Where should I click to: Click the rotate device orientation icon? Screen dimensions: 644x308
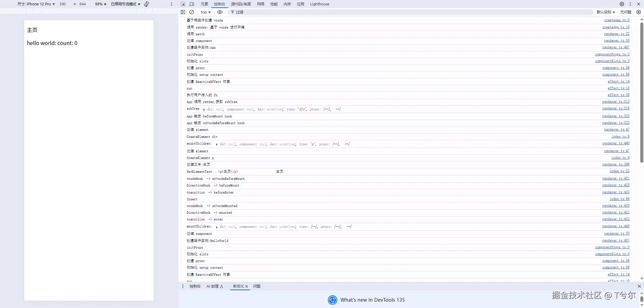(147, 4)
